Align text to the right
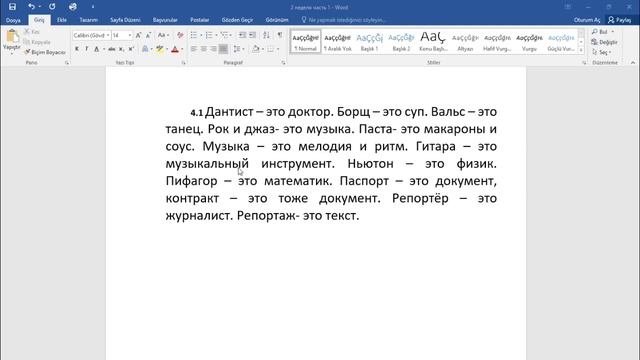 (x=213, y=49)
